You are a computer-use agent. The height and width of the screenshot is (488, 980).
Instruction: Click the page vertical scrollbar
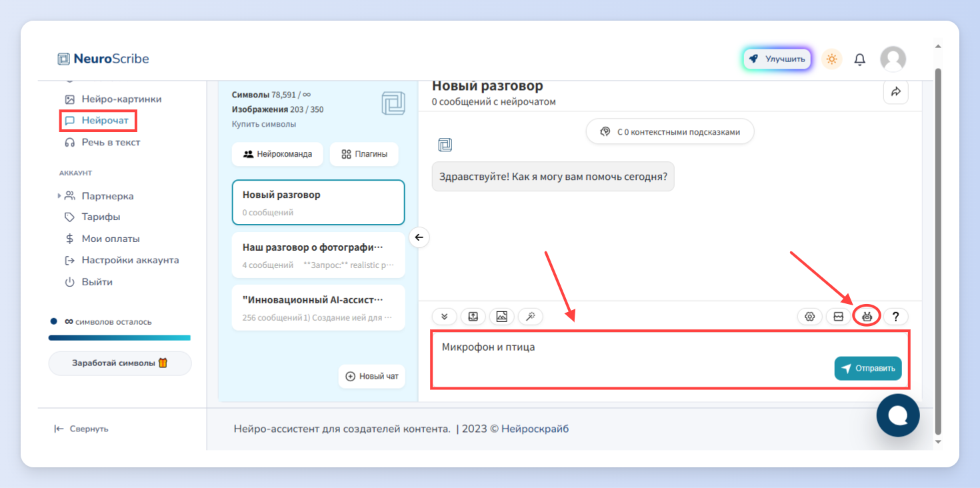938,251
